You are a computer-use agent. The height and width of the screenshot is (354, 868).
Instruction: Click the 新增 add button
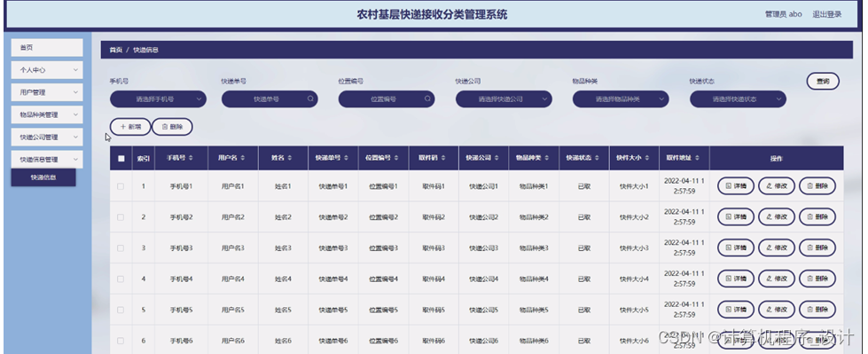pyautogui.click(x=130, y=127)
